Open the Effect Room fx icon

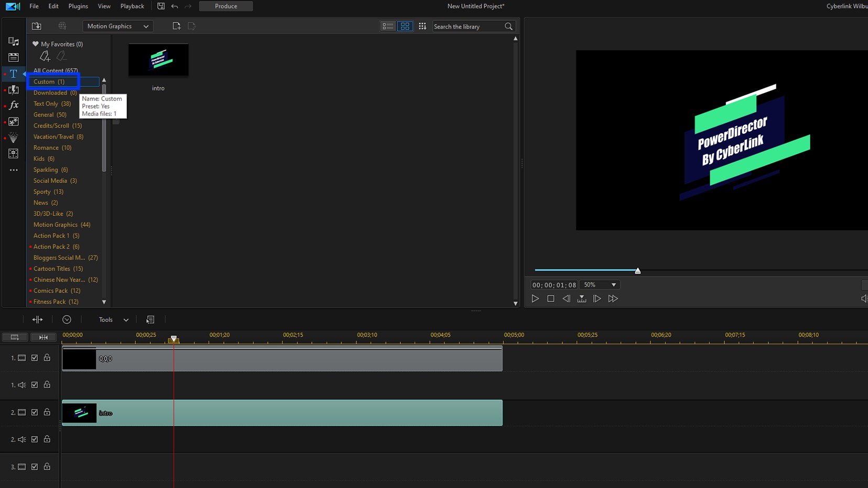14,105
